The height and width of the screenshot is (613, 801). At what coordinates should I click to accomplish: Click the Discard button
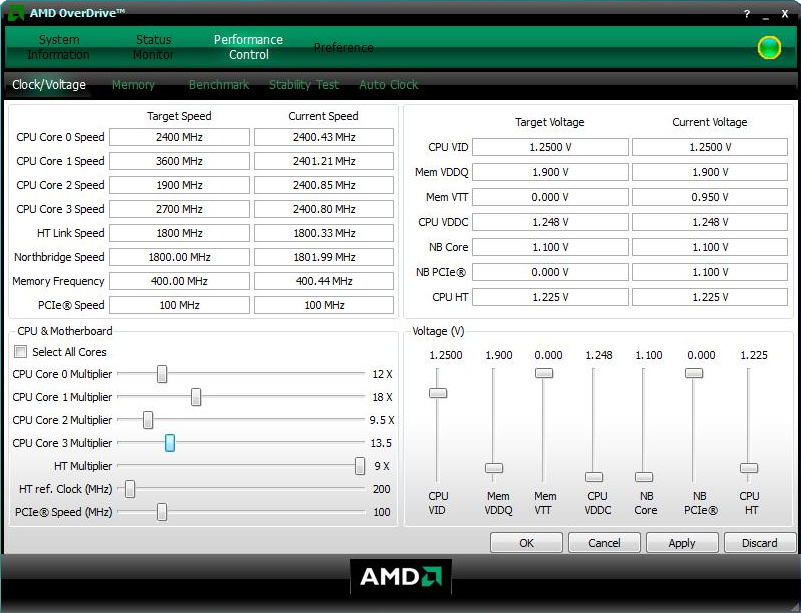point(759,543)
